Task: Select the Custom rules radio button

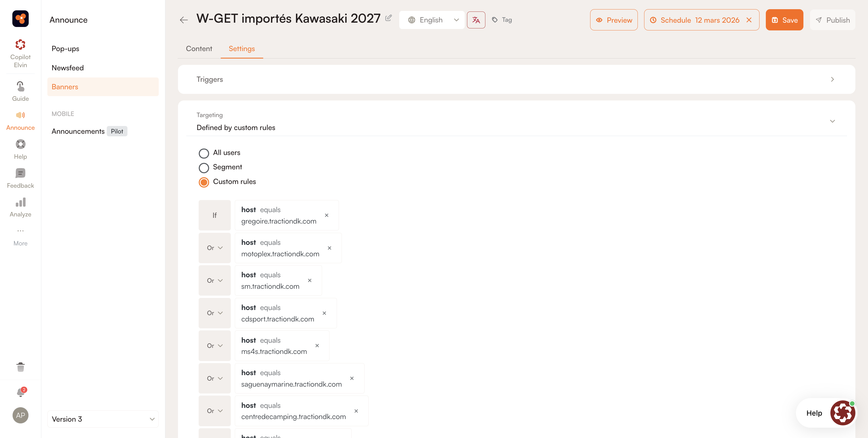Action: pos(204,182)
